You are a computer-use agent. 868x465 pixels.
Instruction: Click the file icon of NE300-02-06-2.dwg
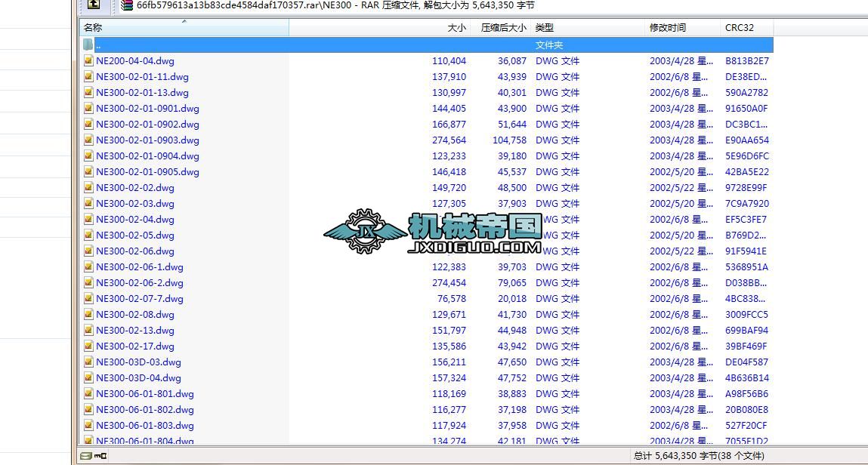click(x=88, y=282)
